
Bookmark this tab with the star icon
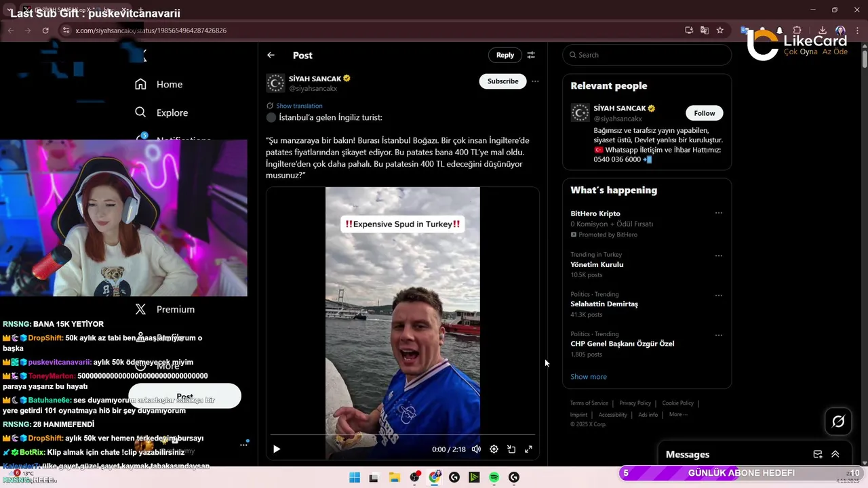(x=720, y=30)
